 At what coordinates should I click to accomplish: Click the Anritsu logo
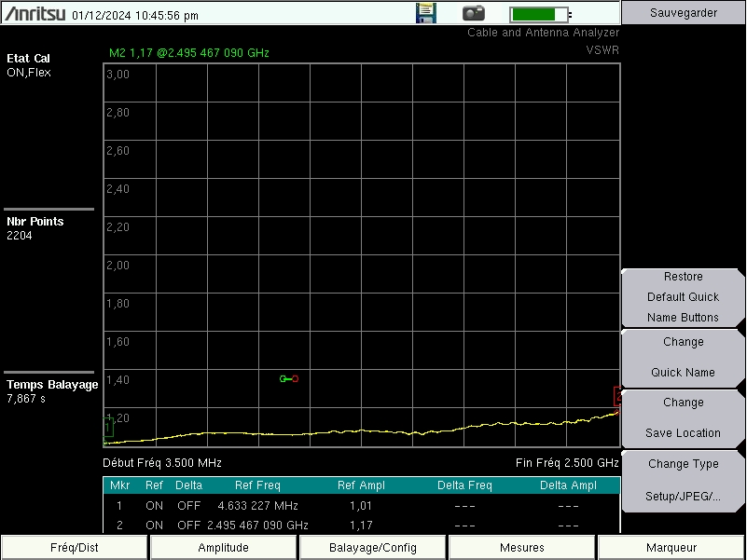[35, 15]
